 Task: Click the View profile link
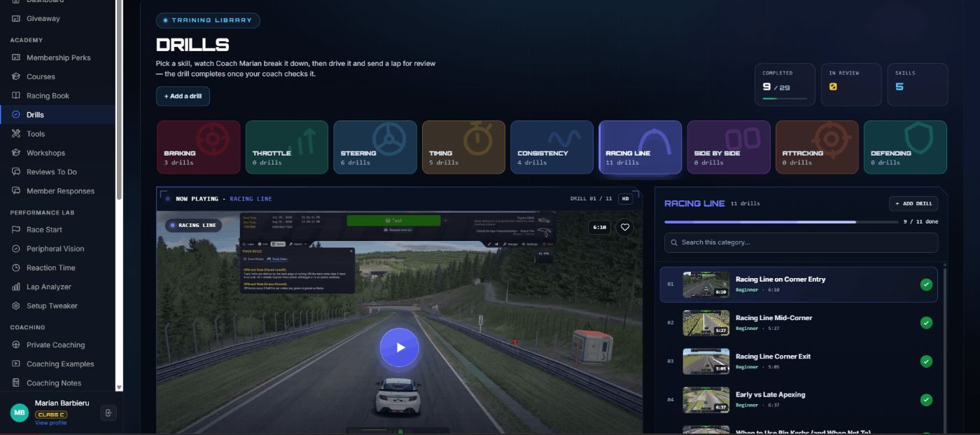point(51,423)
